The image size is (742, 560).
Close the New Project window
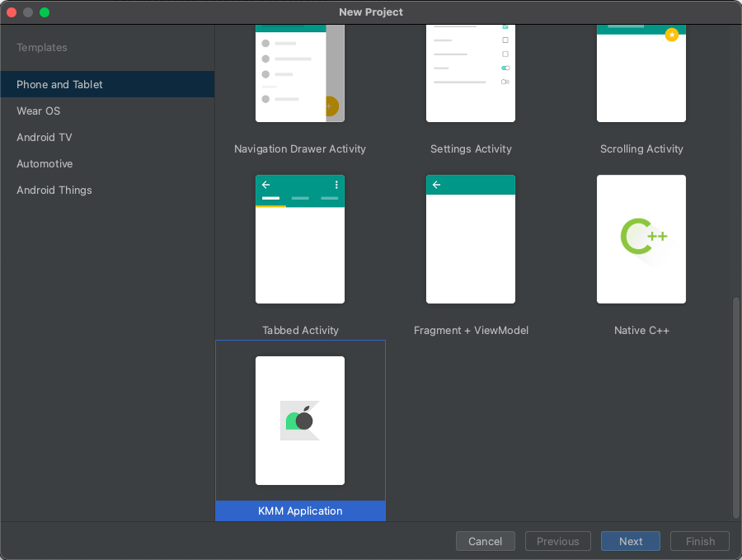click(x=12, y=12)
